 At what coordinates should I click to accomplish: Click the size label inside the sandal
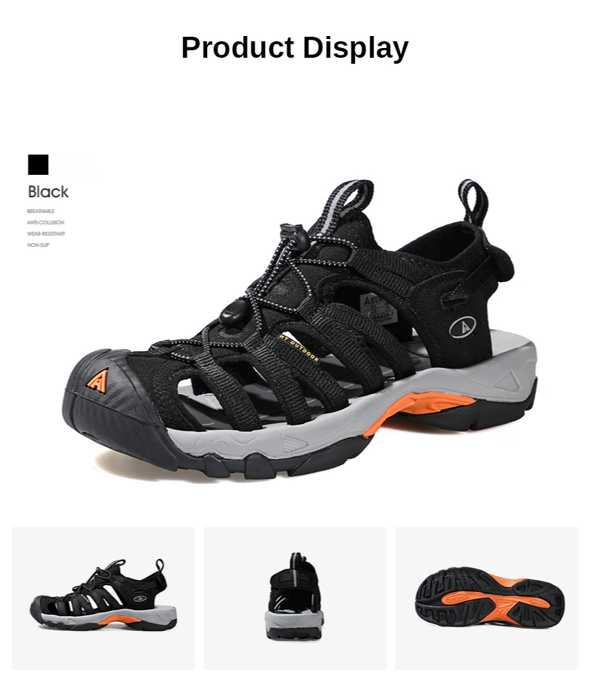(x=379, y=306)
